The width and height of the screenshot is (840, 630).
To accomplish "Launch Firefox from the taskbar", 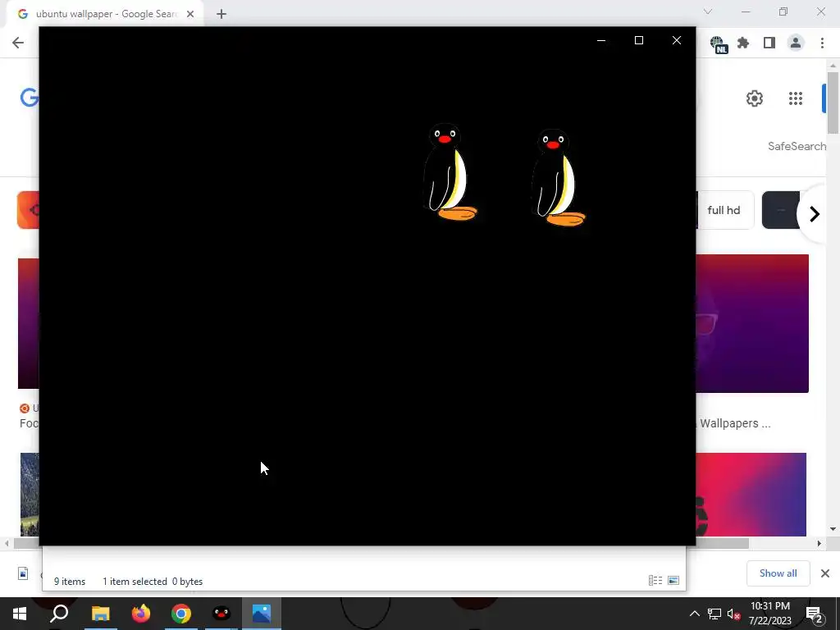I will 141,614.
